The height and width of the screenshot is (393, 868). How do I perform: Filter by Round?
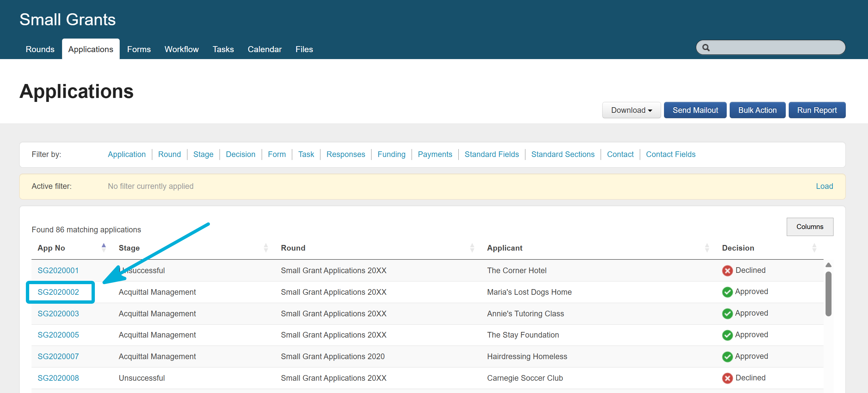pos(169,154)
